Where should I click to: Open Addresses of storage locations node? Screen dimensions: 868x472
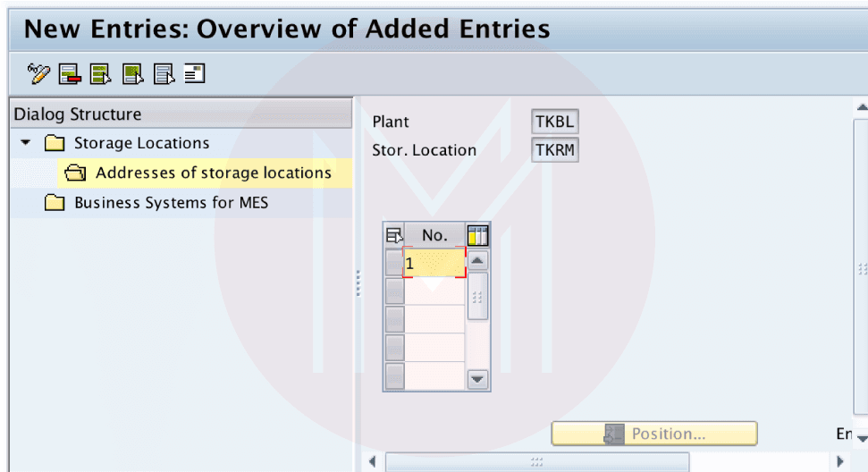(213, 173)
